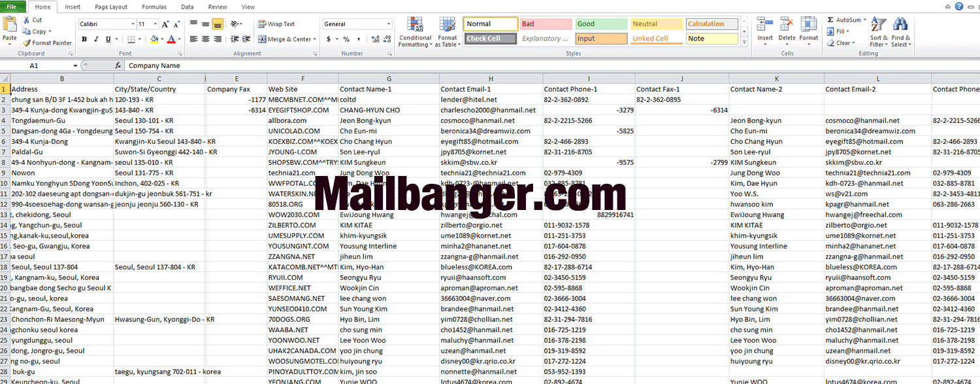Viewport: 980px width, 384px height.
Task: Toggle Bold formatting
Action: pos(84,39)
